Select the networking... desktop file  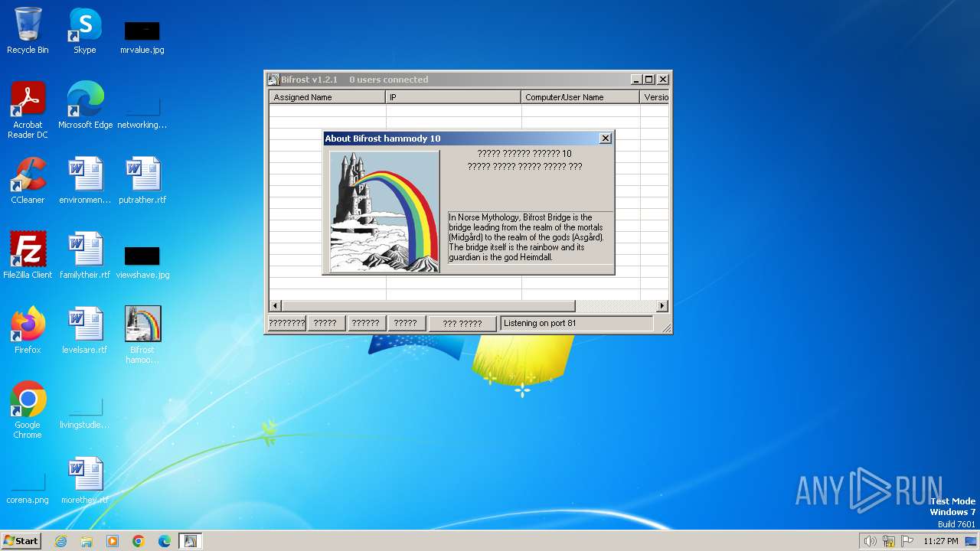(142, 112)
